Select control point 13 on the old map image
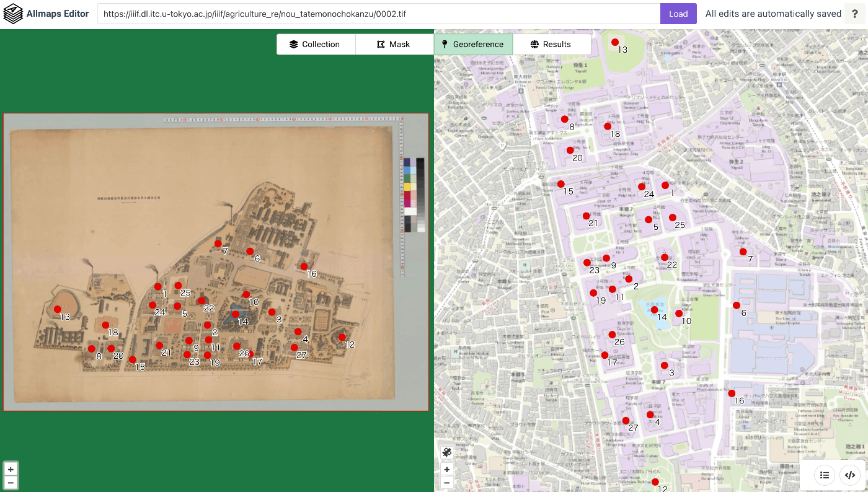Image resolution: width=868 pixels, height=492 pixels. (x=58, y=309)
